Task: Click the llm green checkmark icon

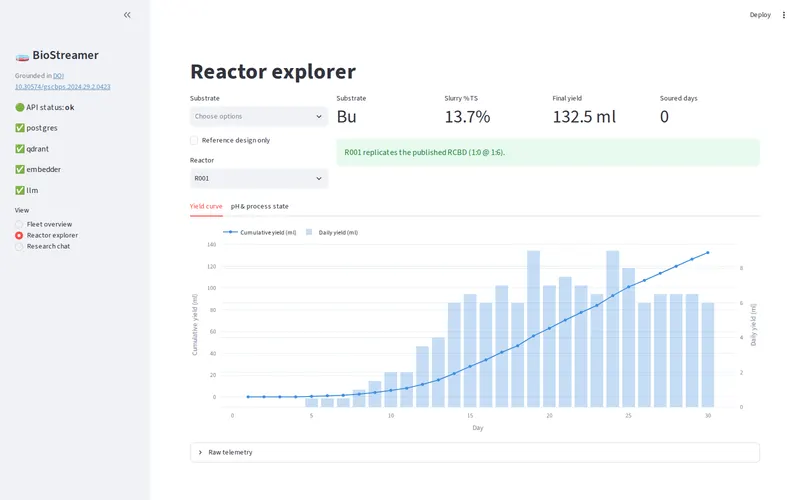Action: 19,190
